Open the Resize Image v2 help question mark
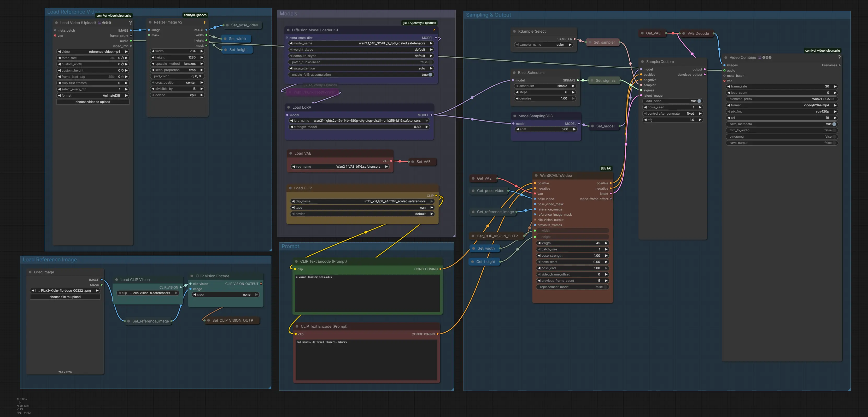This screenshot has height=417, width=868. tap(204, 22)
